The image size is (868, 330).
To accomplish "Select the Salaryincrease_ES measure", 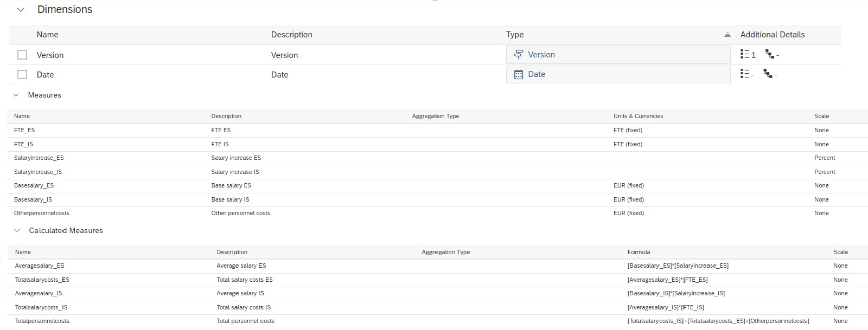I will click(x=39, y=158).
